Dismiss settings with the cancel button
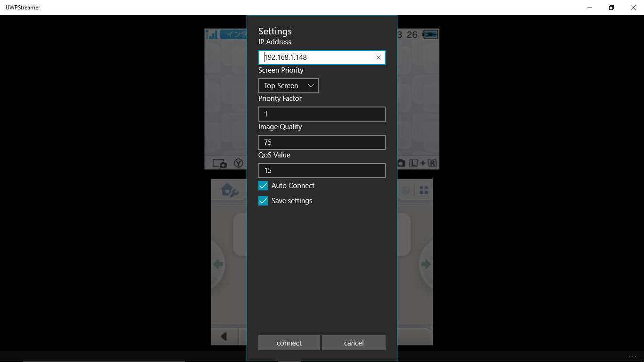 point(354,343)
